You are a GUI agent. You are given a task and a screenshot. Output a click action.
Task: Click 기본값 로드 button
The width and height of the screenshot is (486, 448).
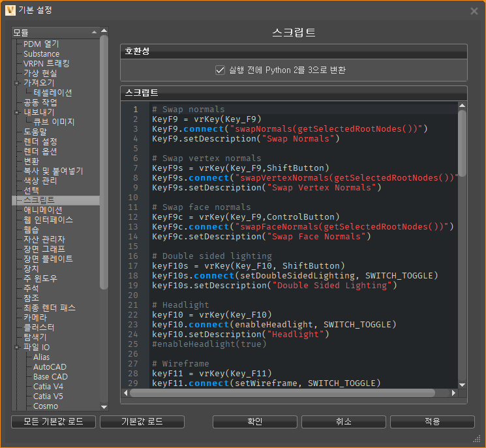(x=142, y=422)
